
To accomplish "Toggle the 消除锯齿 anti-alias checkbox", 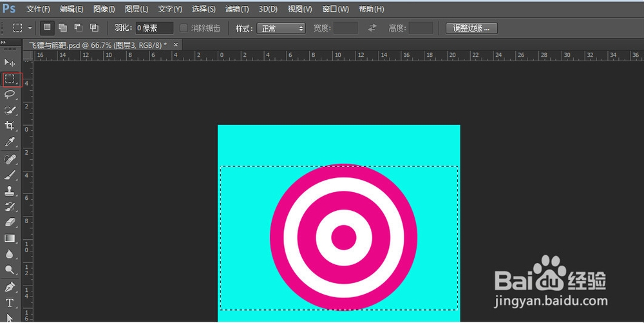I will click(x=184, y=28).
